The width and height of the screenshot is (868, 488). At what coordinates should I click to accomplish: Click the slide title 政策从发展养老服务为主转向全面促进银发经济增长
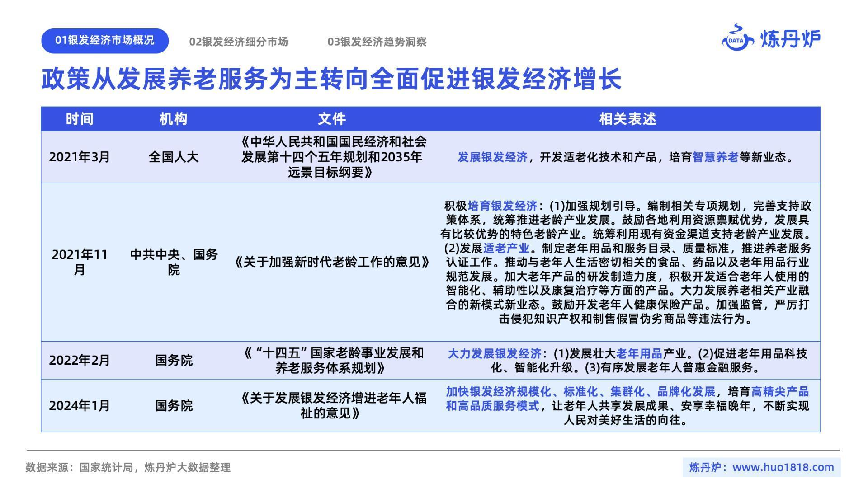coord(331,80)
